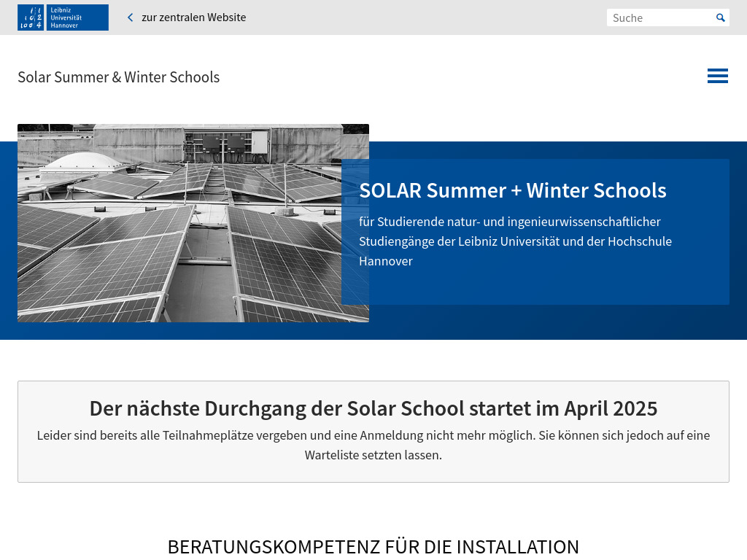Select the search icon inside the Suche box

click(720, 17)
